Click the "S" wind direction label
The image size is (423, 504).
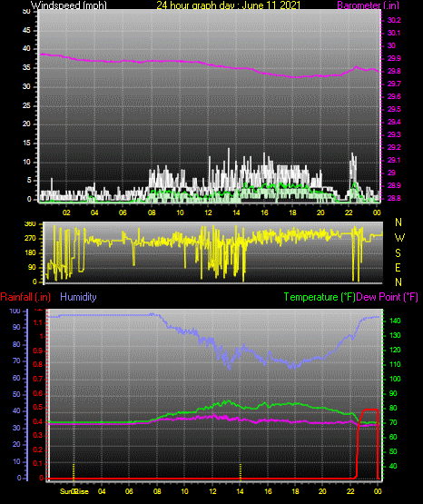[398, 253]
